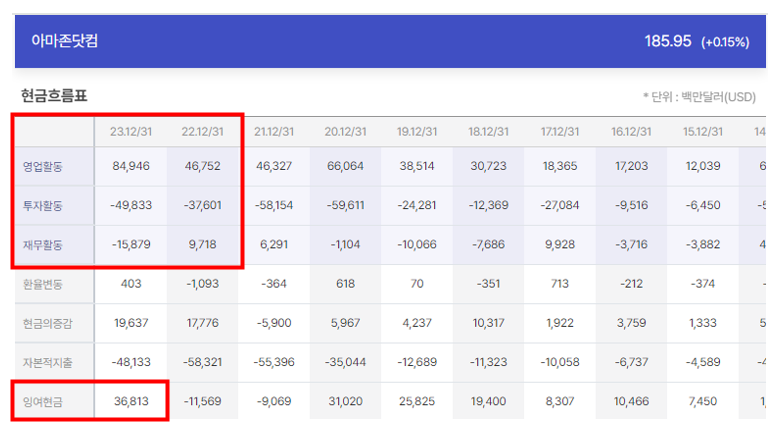777x433 pixels.
Task: Click the 현금흐름표 heading
Action: [54, 96]
